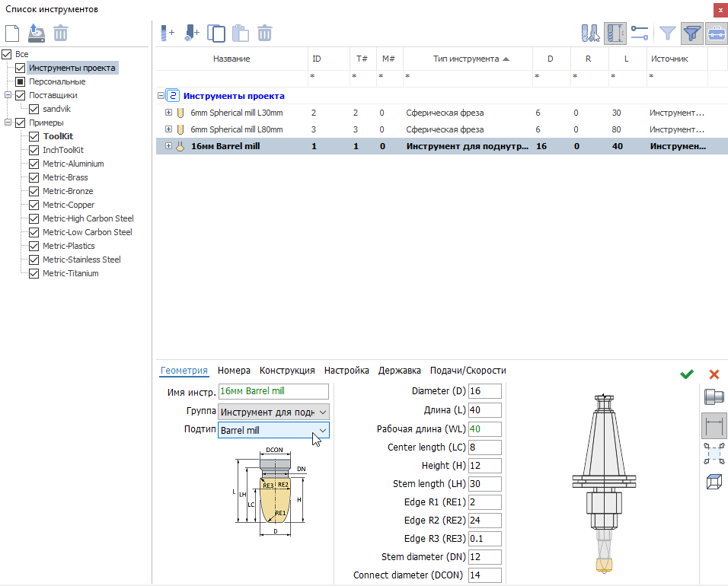Click the new library page icon
This screenshot has height=586, width=728.
(x=12, y=33)
